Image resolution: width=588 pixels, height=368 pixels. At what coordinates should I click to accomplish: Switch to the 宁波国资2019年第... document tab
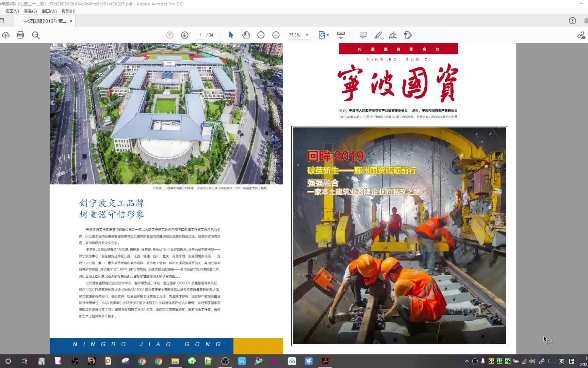[45, 21]
